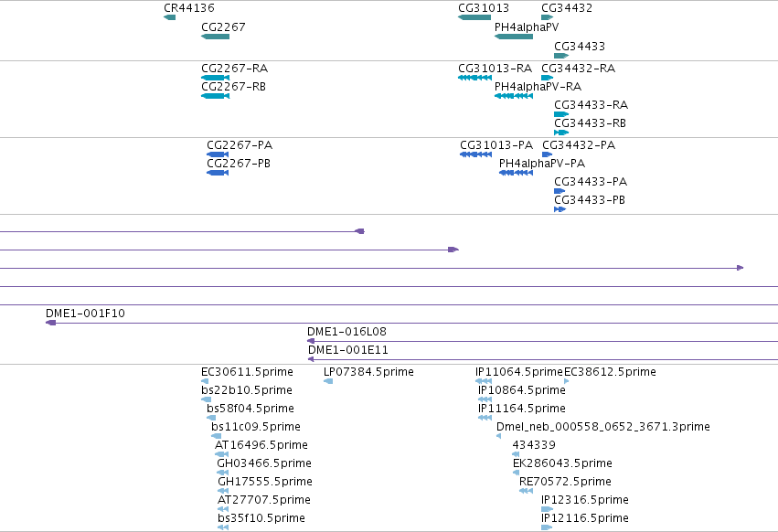
Task: Click the PH4alphaPV-PA protein glyph
Action: pyautogui.click(x=516, y=173)
